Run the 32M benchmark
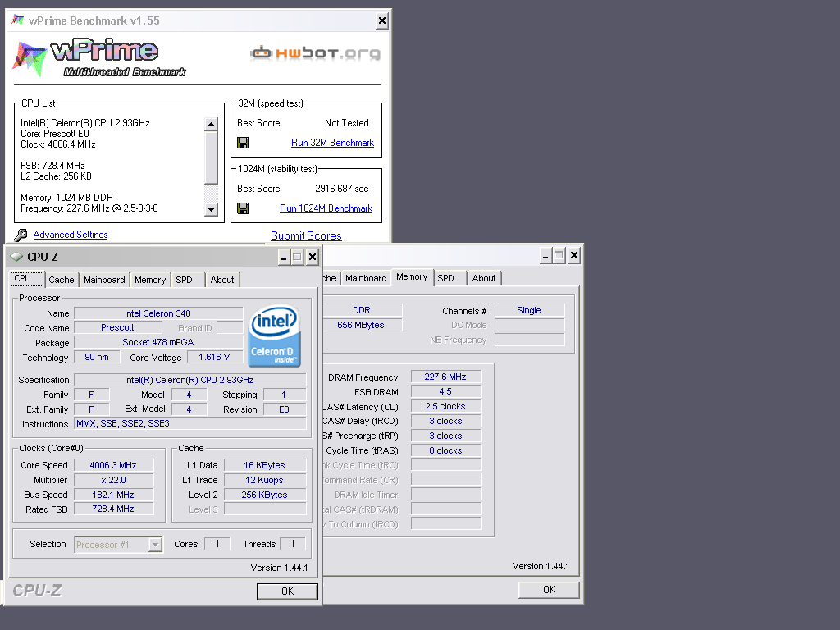Image resolution: width=840 pixels, height=630 pixels. (x=332, y=143)
